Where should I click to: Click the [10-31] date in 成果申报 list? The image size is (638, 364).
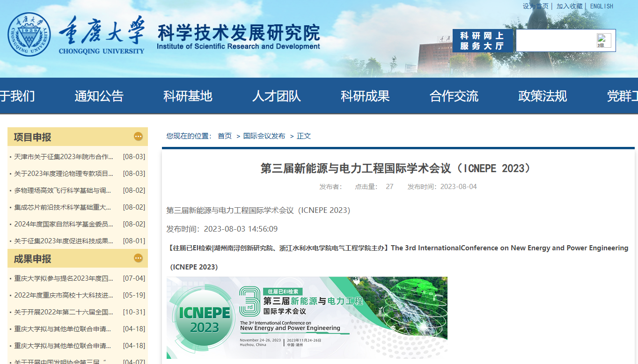(134, 312)
